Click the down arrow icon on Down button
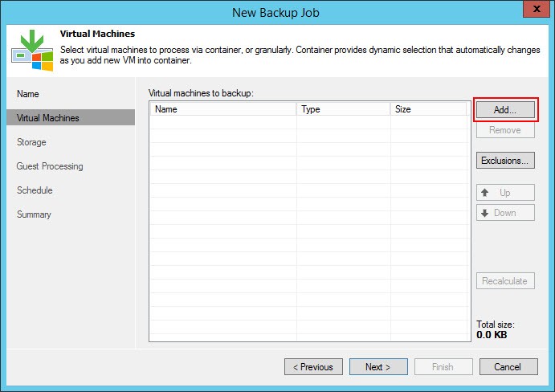 (485, 213)
